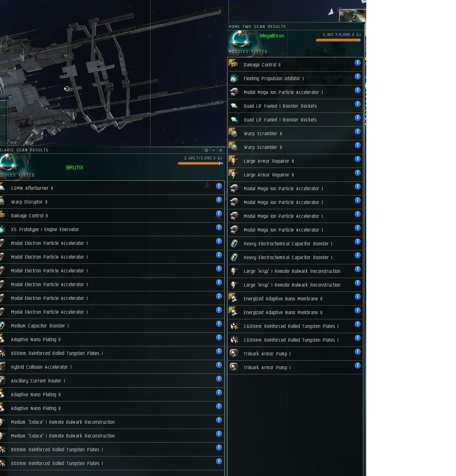This screenshot has width=456, height=476.
Task: Click the Megathron capacitor bar
Action: [338, 40]
